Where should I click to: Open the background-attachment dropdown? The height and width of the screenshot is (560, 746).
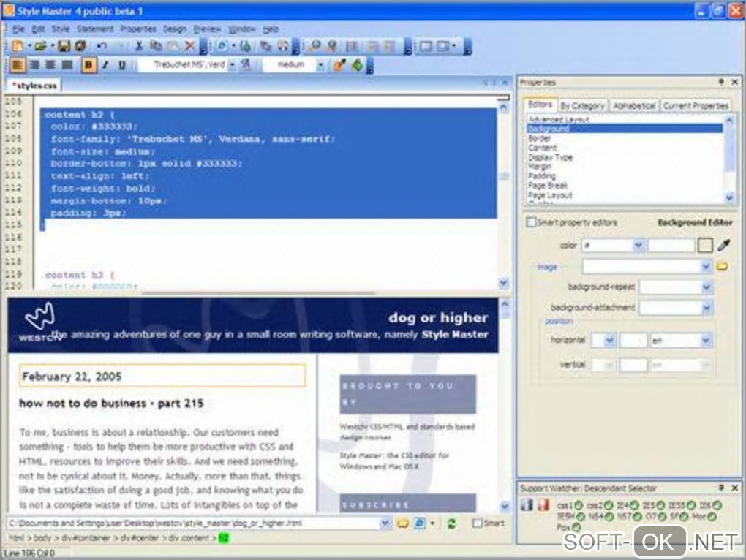[706, 308]
